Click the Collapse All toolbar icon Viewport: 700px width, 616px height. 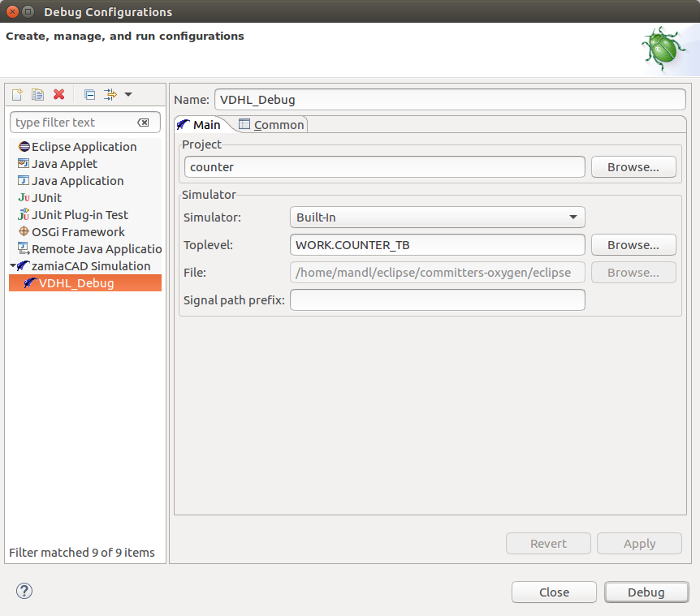[89, 95]
